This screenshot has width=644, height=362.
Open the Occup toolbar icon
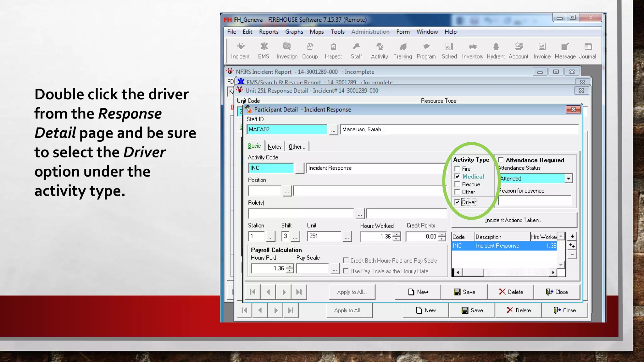(x=310, y=51)
